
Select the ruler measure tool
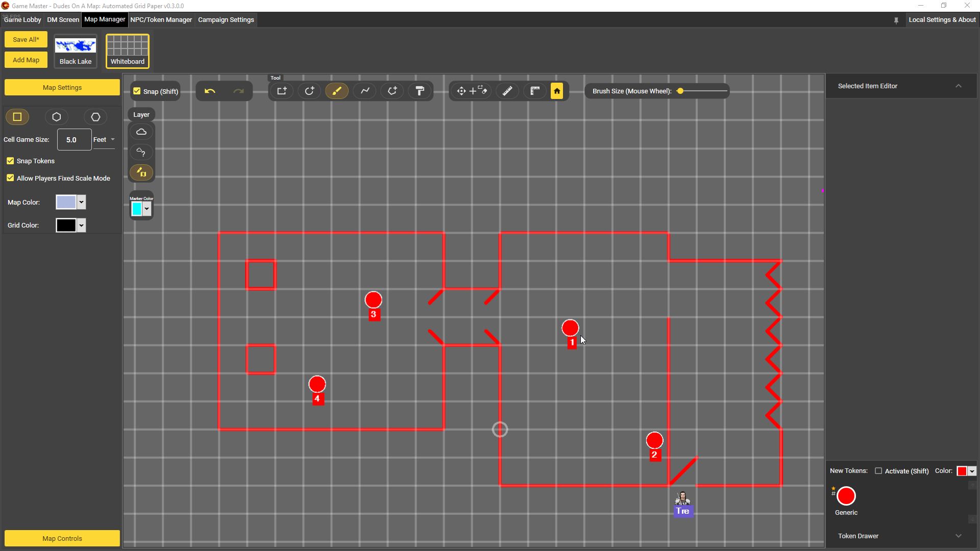[507, 91]
